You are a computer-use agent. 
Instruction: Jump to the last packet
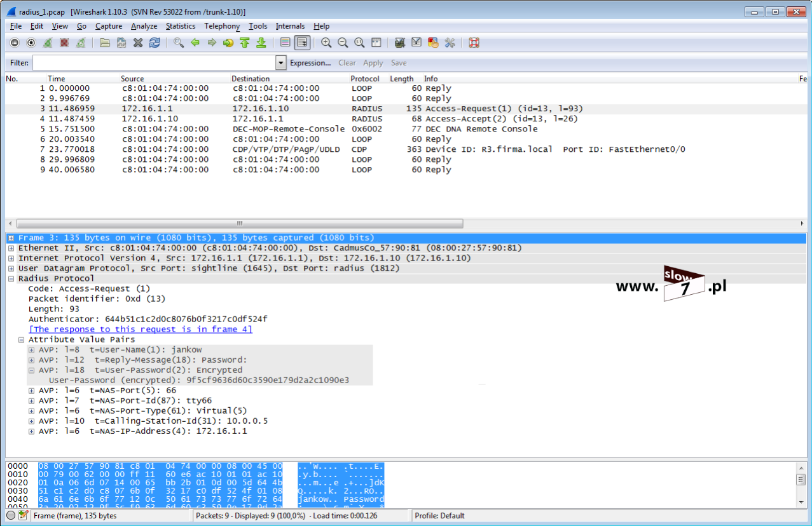(x=261, y=43)
